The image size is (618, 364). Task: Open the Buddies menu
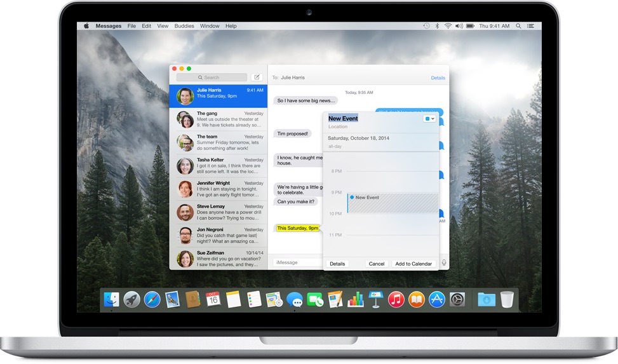[x=184, y=25]
